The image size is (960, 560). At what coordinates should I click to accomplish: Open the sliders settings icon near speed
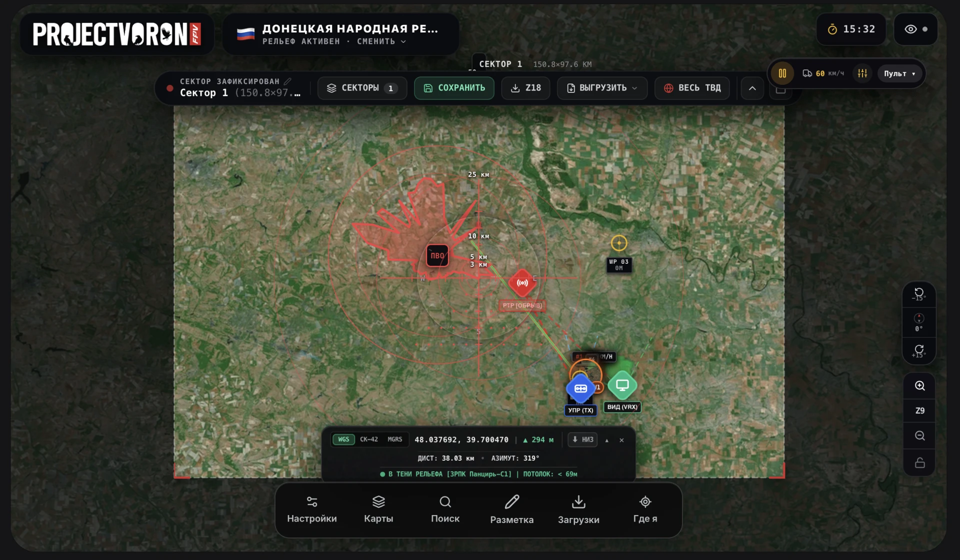(862, 73)
